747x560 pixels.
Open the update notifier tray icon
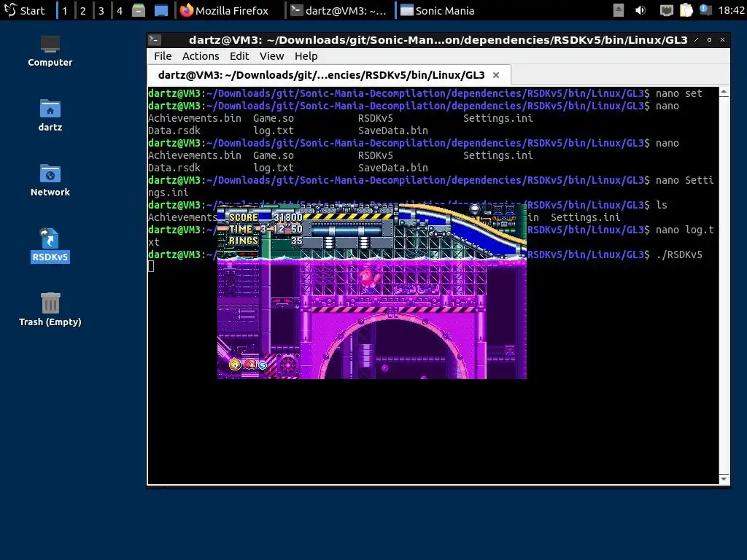coord(705,10)
